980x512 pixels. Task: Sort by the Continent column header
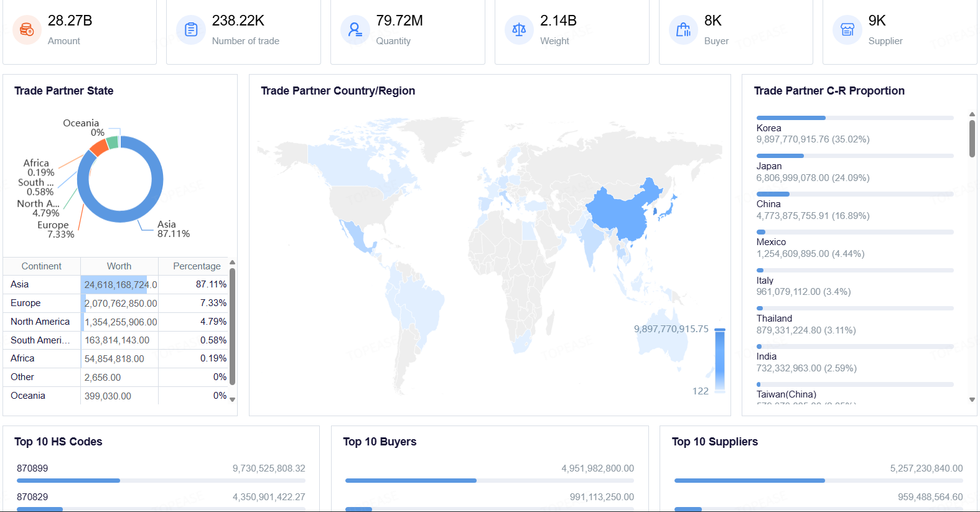pyautogui.click(x=42, y=266)
